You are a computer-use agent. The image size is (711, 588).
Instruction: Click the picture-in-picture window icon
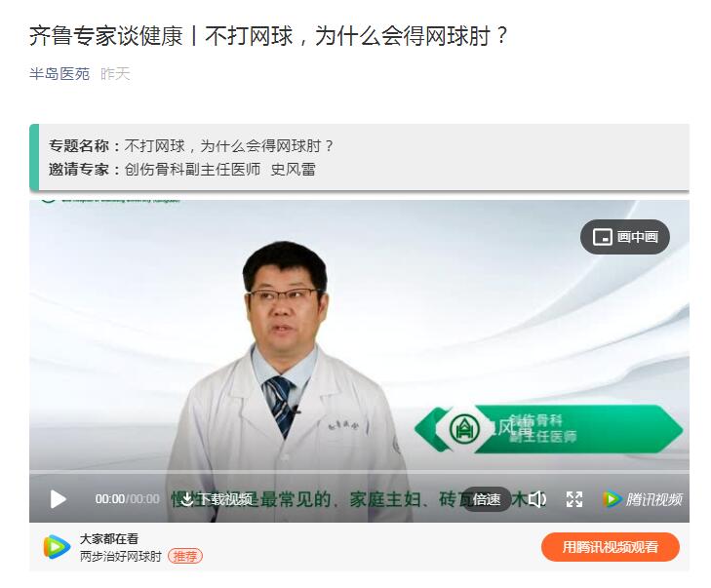(x=602, y=237)
